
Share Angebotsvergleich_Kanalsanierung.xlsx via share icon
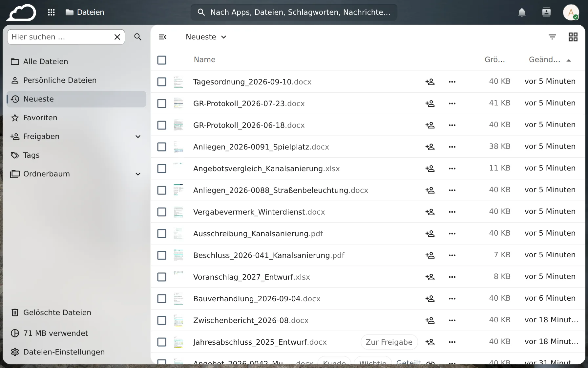tap(430, 168)
